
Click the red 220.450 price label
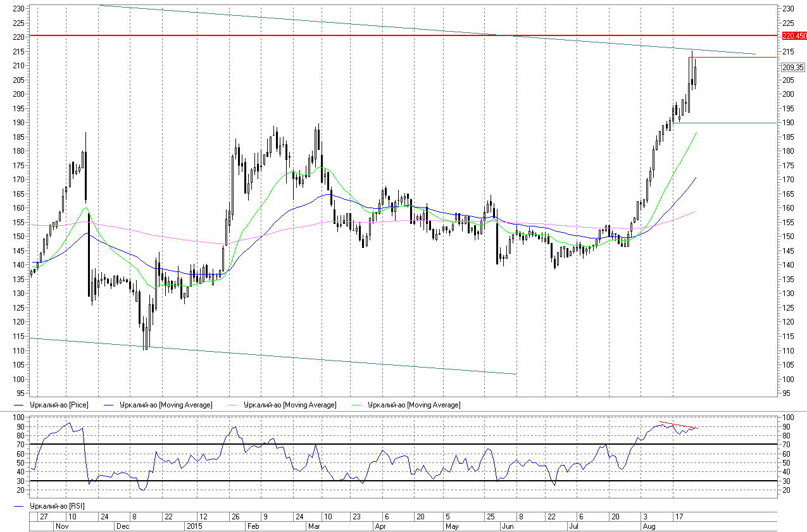tap(794, 35)
